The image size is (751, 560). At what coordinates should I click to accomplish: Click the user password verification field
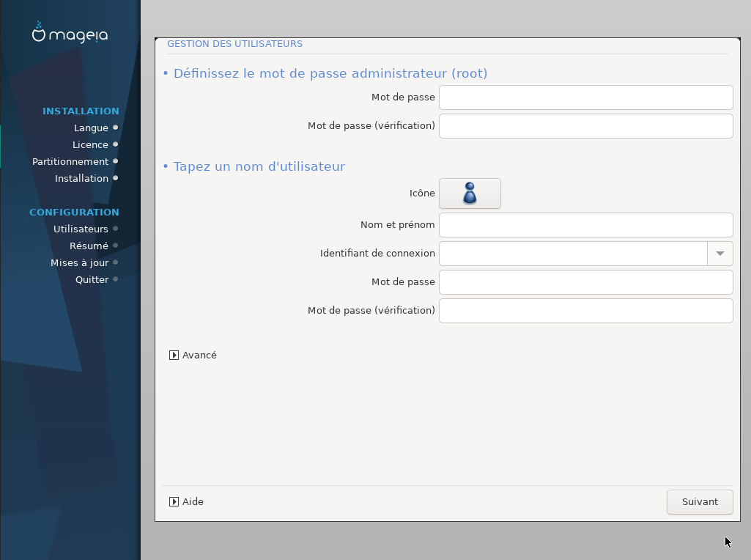coord(585,311)
